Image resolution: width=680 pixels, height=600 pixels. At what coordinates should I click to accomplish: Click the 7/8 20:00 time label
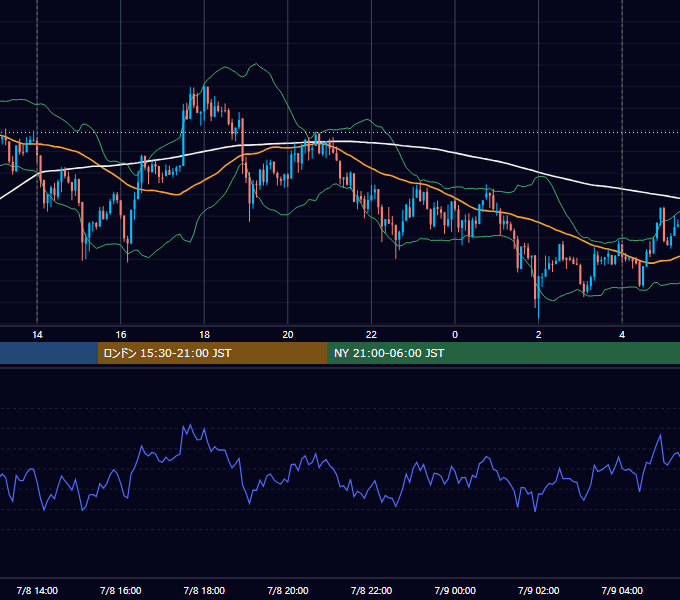pos(288,590)
